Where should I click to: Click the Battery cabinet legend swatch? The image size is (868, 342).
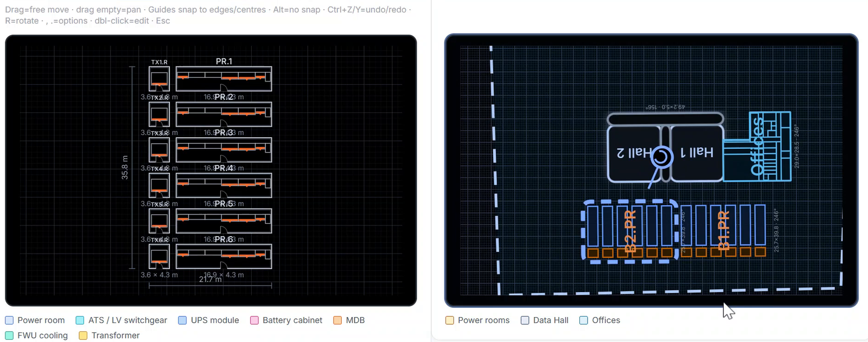point(254,320)
